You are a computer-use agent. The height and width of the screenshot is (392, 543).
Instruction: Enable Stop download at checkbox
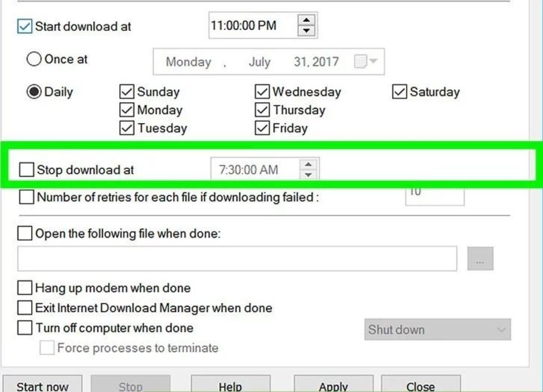[x=26, y=170]
